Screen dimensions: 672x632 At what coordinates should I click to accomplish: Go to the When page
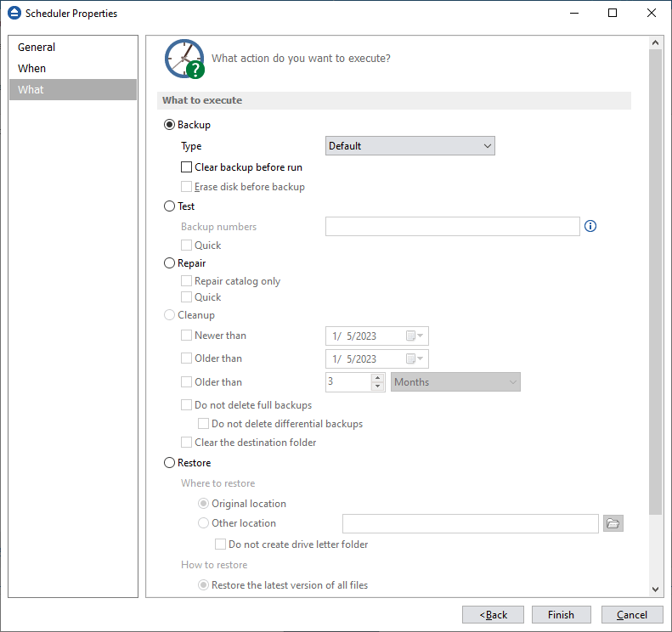click(32, 69)
